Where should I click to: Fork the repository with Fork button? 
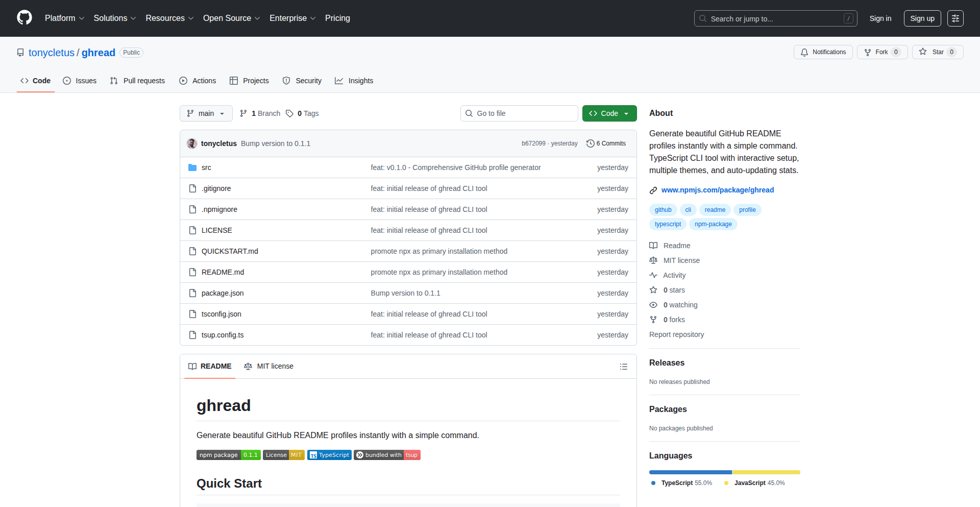(882, 52)
